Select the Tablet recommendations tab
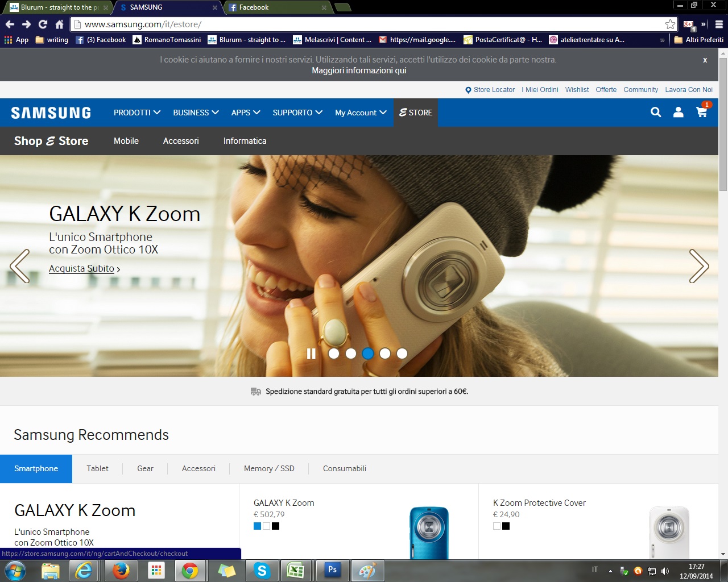This screenshot has height=582, width=728. click(x=97, y=469)
